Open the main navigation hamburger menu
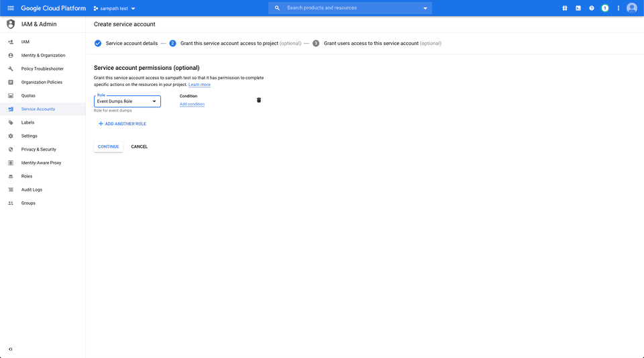 click(x=10, y=8)
